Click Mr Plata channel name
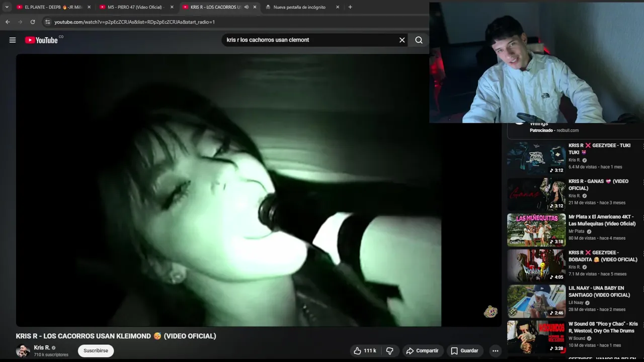 (577, 231)
